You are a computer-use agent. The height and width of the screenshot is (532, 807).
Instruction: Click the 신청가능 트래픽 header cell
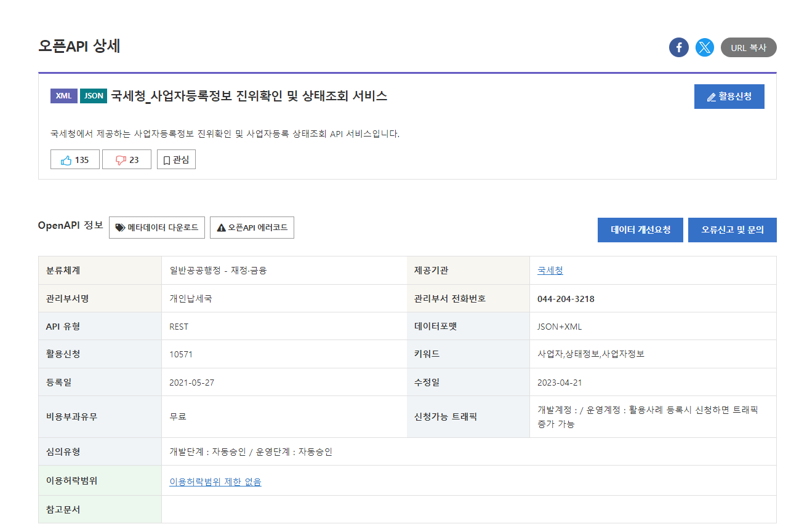468,416
